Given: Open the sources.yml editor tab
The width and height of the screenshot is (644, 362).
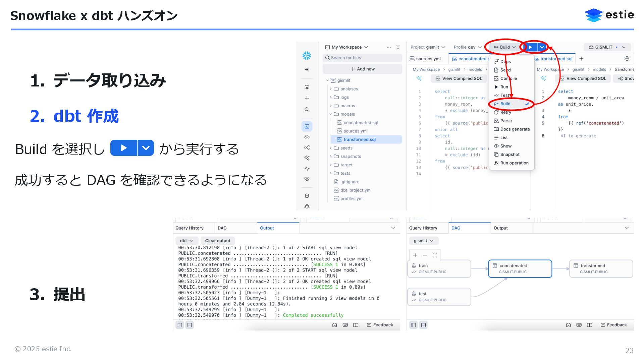Looking at the screenshot, I should [428, 59].
